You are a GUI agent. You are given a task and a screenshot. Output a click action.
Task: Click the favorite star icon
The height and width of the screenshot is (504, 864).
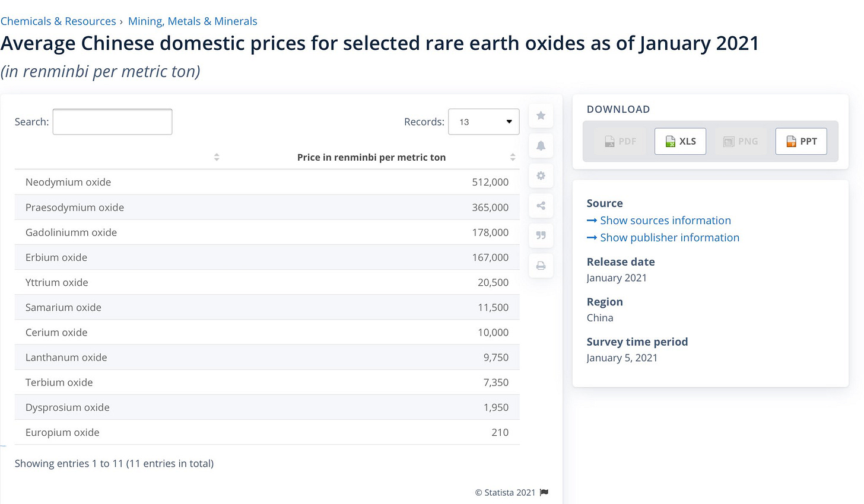pyautogui.click(x=541, y=116)
